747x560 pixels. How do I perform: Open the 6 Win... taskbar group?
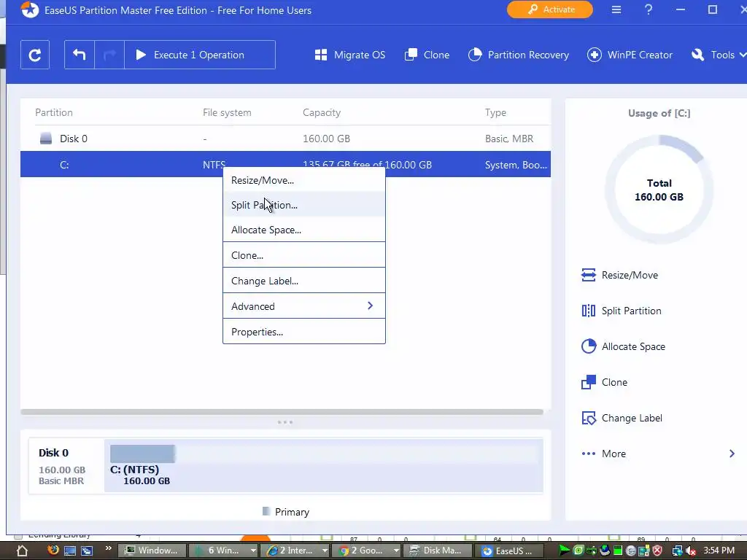(223, 551)
